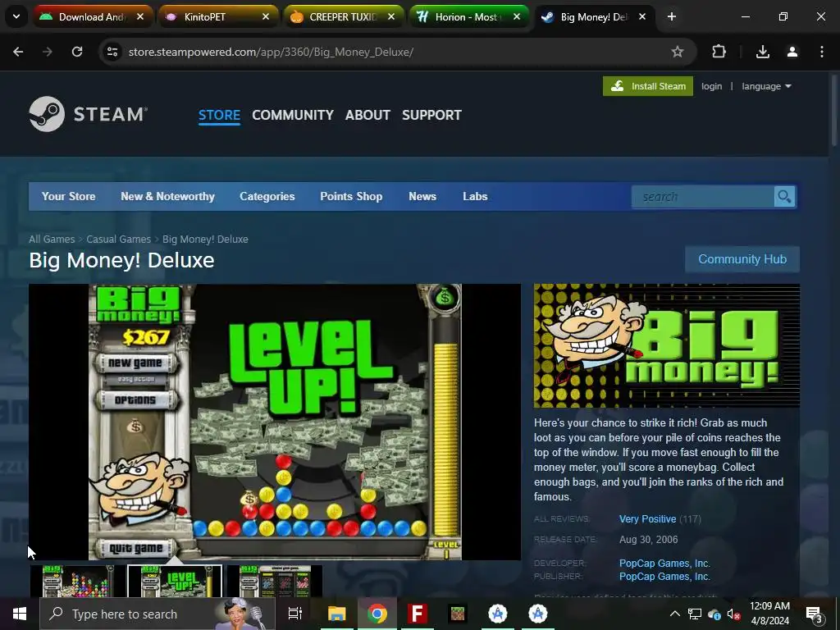Click the Steam logo

click(x=88, y=113)
